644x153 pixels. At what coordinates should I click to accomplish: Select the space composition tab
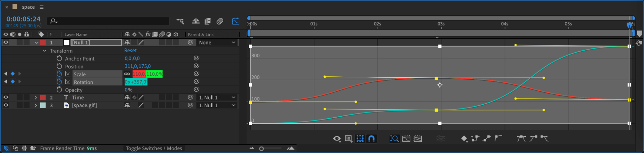(x=28, y=7)
